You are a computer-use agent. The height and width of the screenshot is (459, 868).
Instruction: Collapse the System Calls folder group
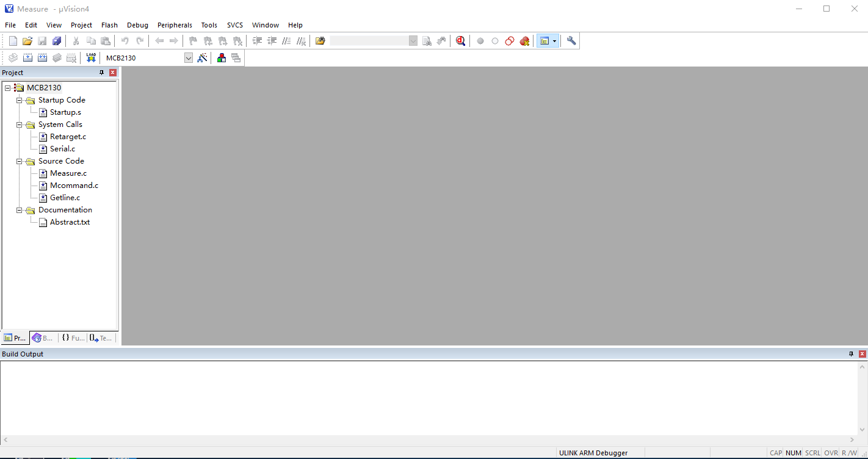20,125
